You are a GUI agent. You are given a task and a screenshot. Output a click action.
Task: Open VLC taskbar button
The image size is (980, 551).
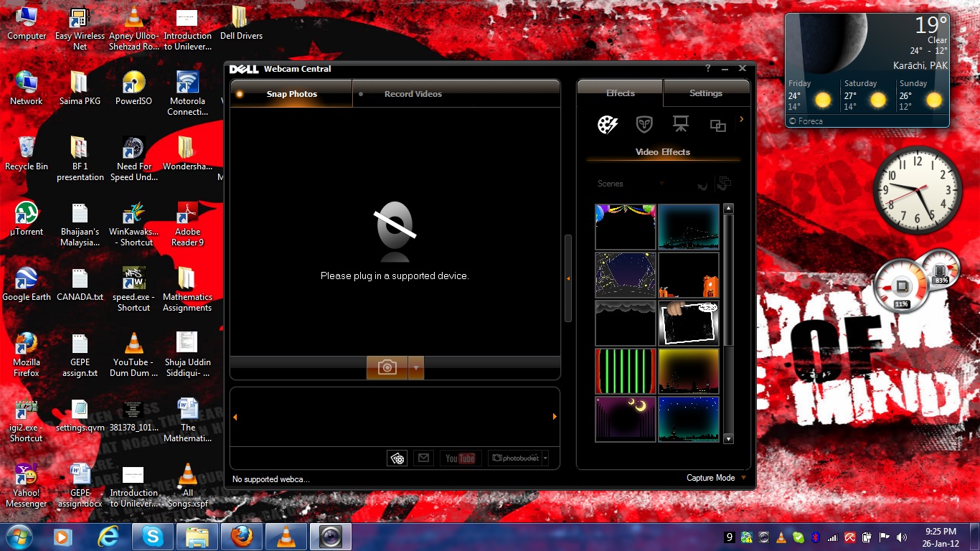coord(286,536)
